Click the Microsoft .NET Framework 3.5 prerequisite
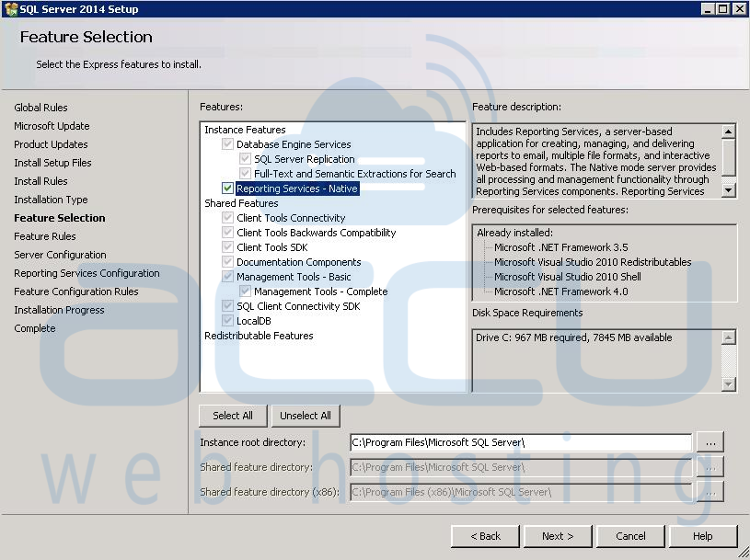The width and height of the screenshot is (750, 560). [x=561, y=247]
